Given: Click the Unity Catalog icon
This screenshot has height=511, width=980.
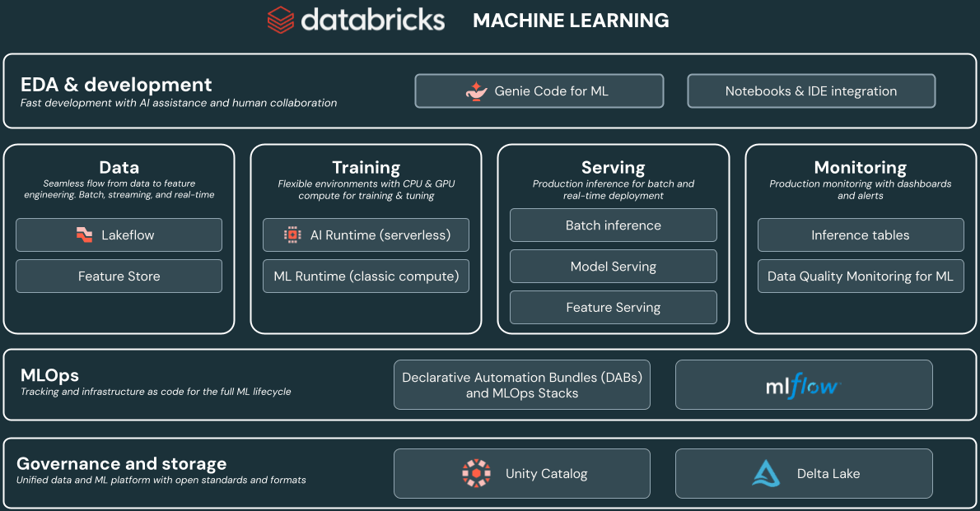Looking at the screenshot, I should coord(476,473).
